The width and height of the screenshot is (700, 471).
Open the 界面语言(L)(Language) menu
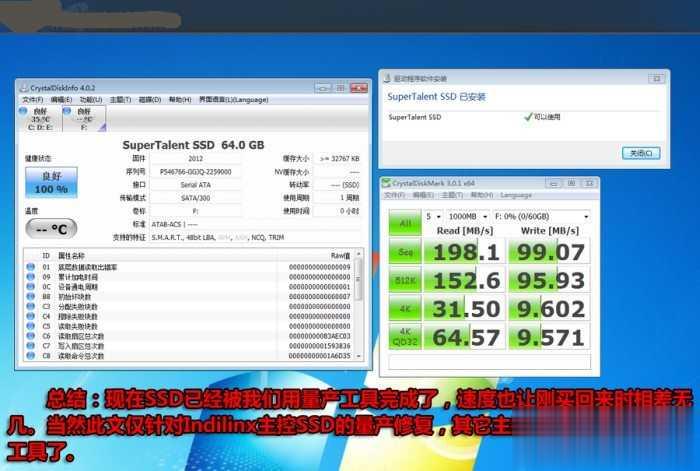233,100
